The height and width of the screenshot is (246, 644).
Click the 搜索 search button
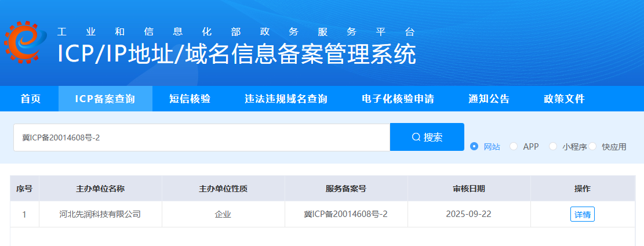[x=427, y=137]
